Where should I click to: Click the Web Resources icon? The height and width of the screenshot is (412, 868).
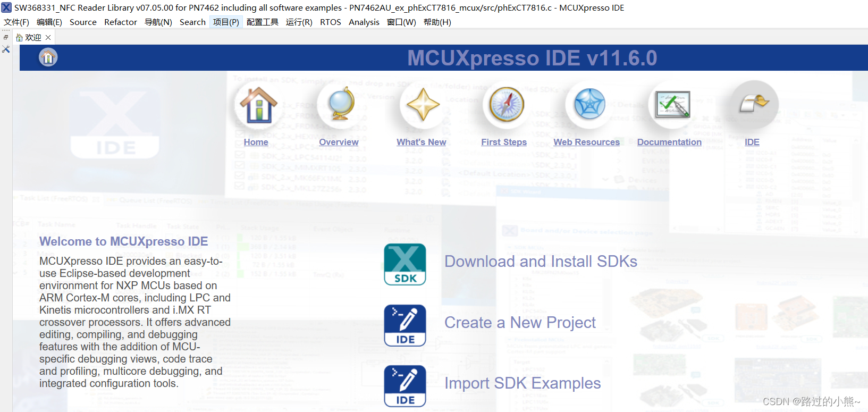click(589, 104)
